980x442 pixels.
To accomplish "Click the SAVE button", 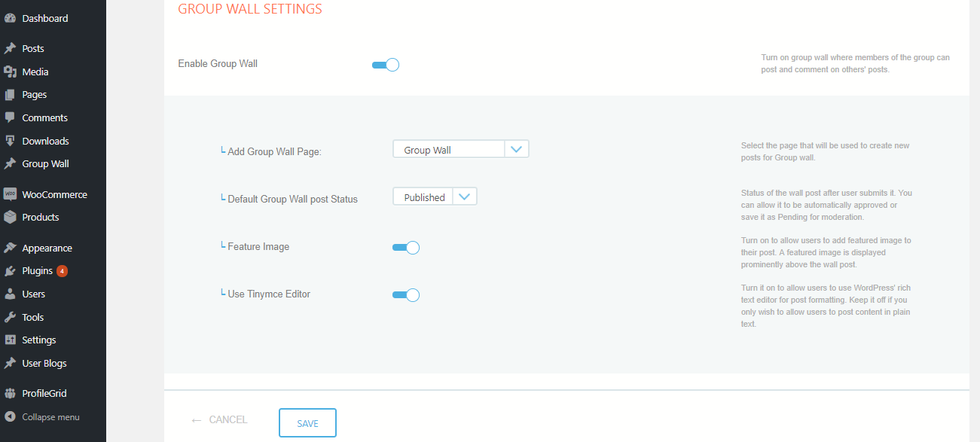I will [307, 422].
